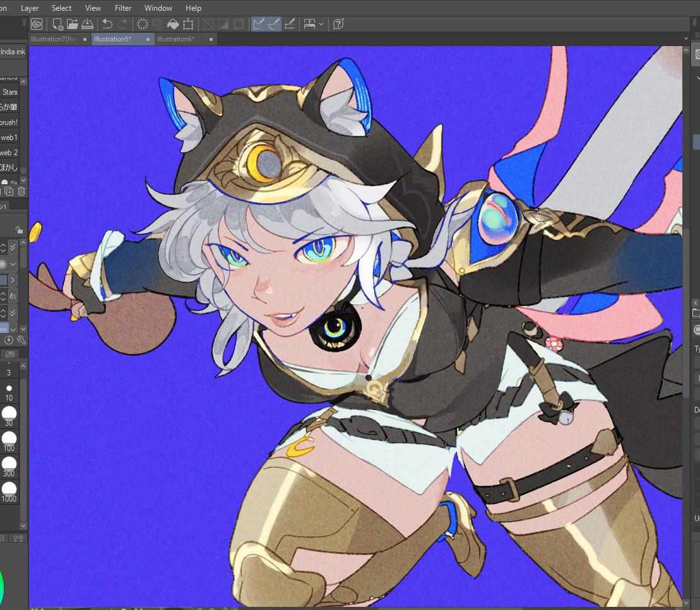The width and height of the screenshot is (700, 610).
Task: Click the Scale/Rotate transform icon
Action: 188,24
